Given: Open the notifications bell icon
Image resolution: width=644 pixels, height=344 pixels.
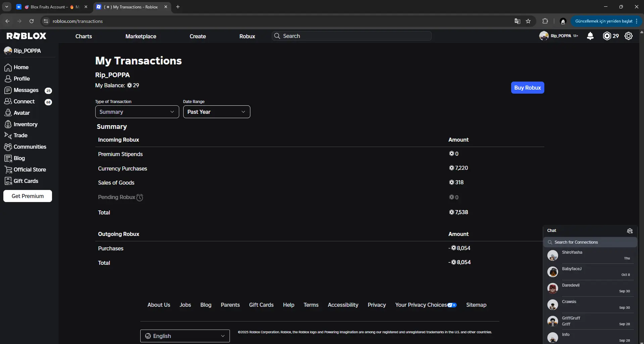Looking at the screenshot, I should [x=590, y=36].
